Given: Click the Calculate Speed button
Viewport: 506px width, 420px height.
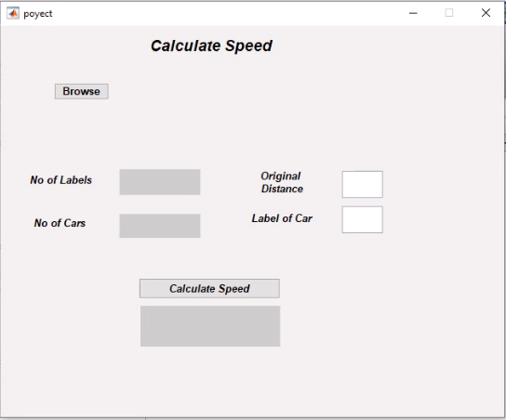Looking at the screenshot, I should point(209,288).
